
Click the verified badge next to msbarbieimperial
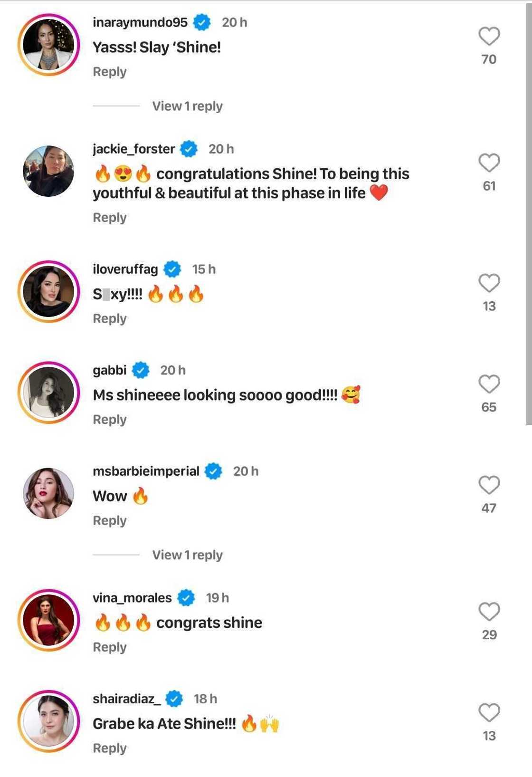coord(213,471)
